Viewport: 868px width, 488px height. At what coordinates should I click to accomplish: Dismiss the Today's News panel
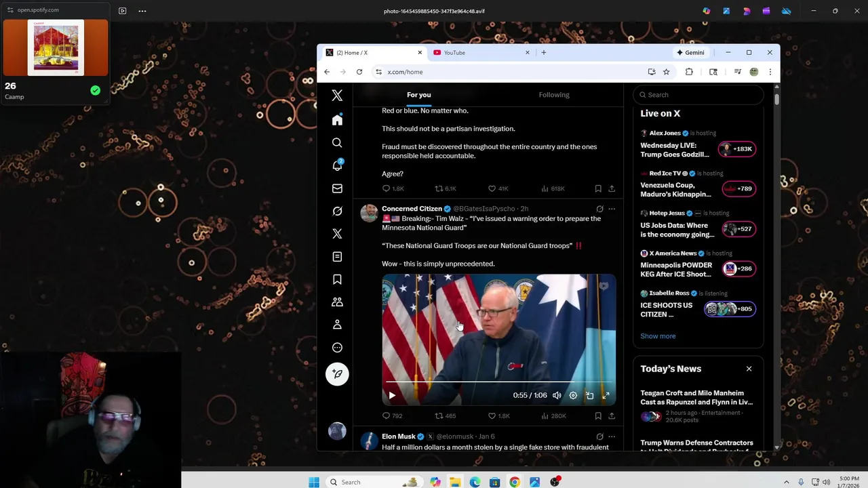click(749, 369)
